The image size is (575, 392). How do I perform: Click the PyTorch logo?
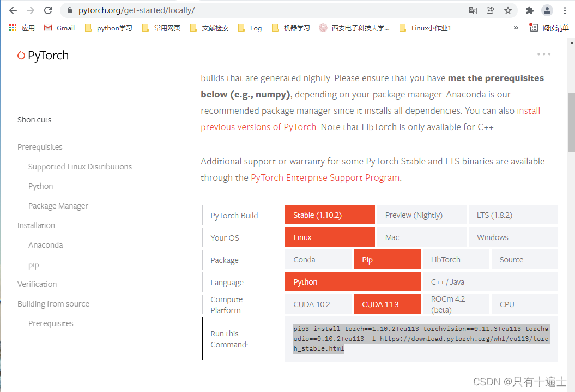(x=43, y=56)
